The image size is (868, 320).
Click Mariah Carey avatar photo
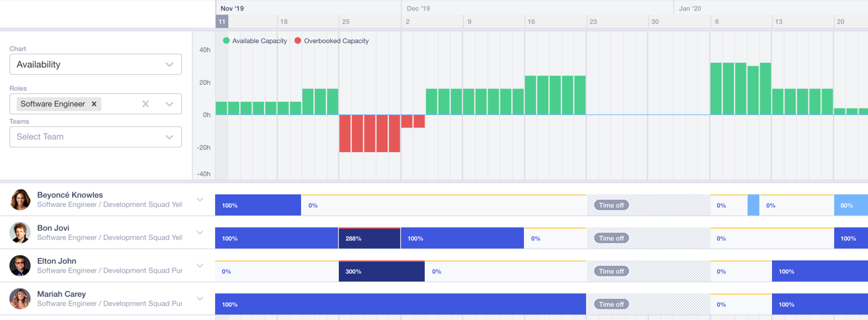click(20, 299)
